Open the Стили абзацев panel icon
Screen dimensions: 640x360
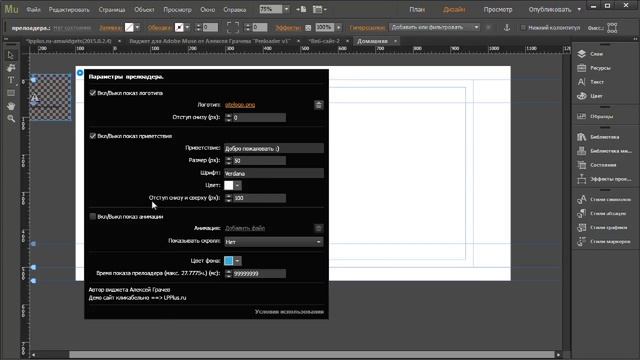(x=582, y=213)
